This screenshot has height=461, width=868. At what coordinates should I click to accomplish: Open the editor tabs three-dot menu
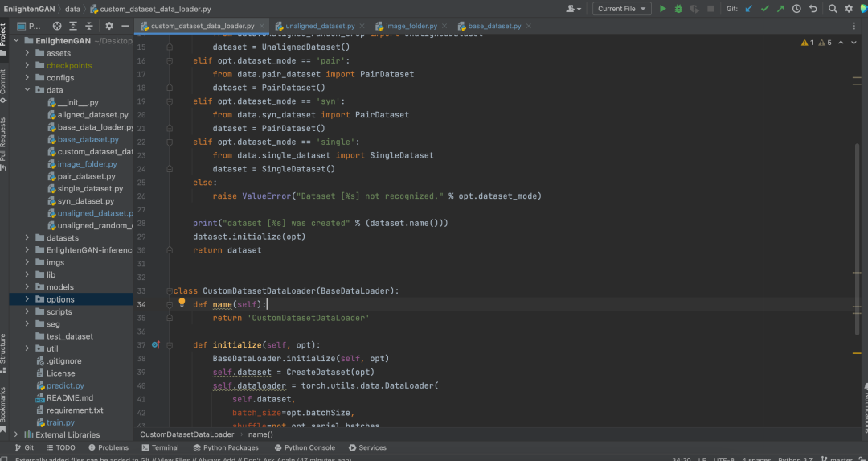[x=854, y=26]
